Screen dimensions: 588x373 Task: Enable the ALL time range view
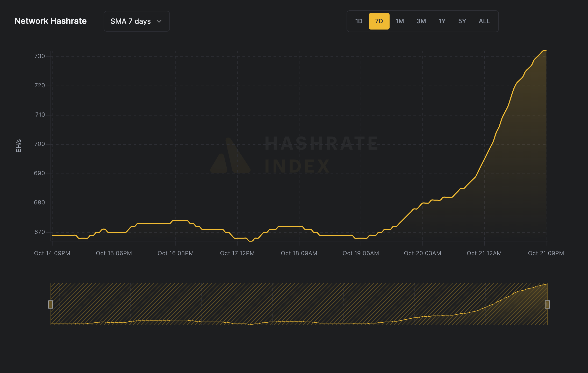pos(484,21)
